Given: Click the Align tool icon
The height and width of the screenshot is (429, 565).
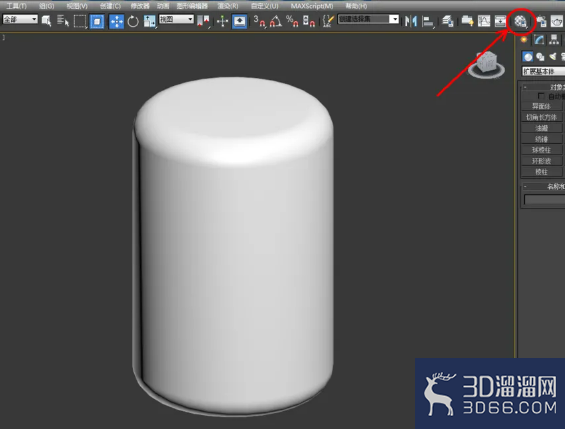Looking at the screenshot, I should point(428,21).
